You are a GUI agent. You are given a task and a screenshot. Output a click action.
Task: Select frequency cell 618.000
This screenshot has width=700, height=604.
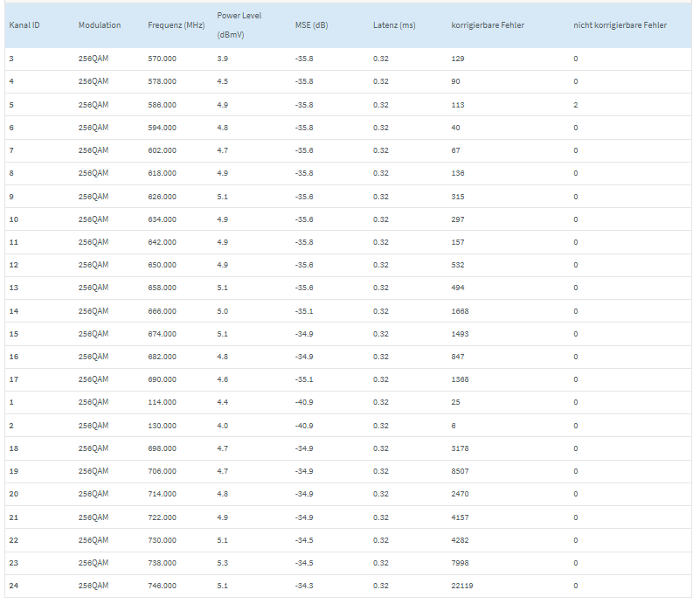point(162,174)
